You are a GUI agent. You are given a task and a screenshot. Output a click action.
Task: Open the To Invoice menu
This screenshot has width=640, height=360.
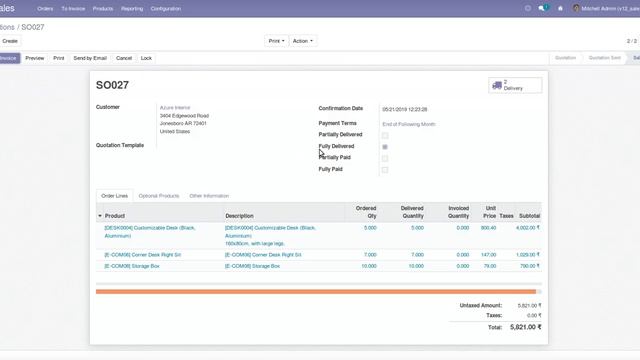pos(73,9)
